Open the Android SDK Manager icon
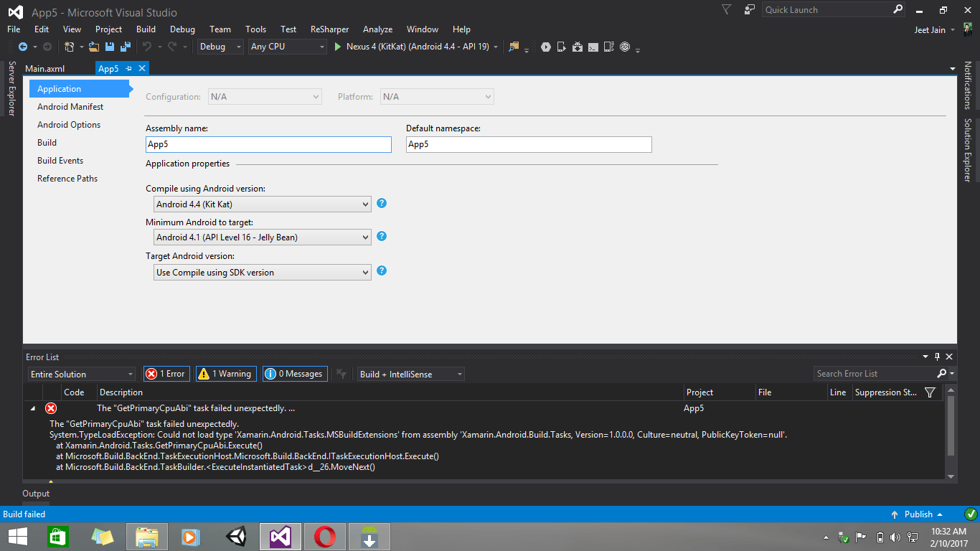This screenshot has width=980, height=551. (578, 47)
